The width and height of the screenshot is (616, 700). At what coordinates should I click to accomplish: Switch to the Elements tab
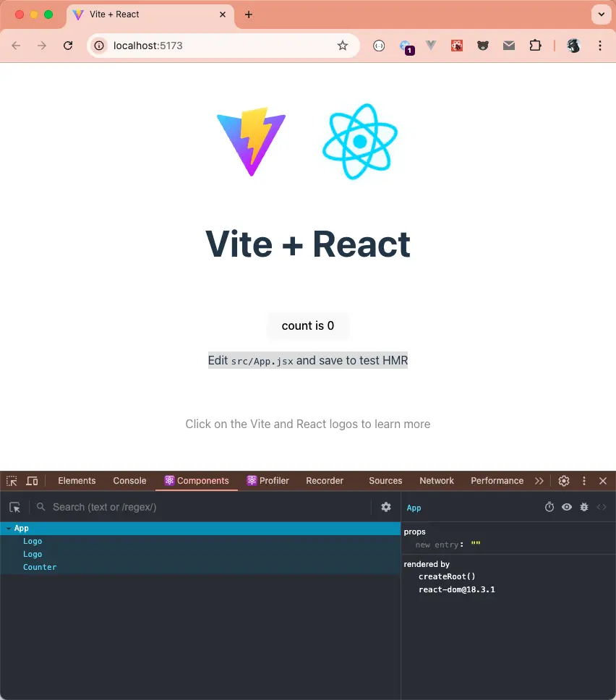tap(77, 481)
